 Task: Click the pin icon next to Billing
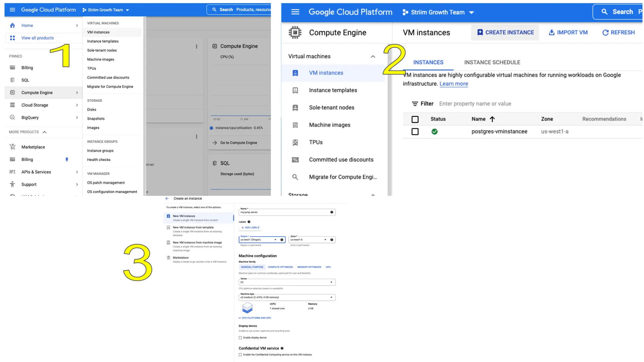[x=67, y=160]
